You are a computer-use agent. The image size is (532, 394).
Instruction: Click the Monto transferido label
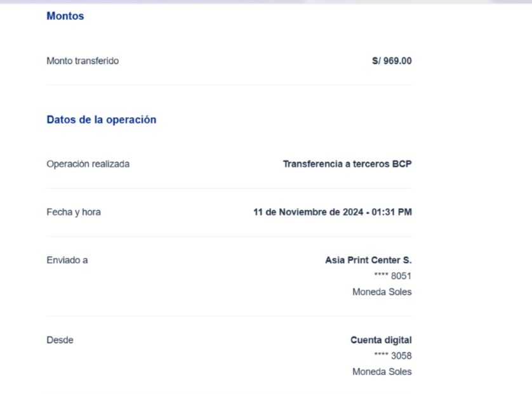[83, 62]
